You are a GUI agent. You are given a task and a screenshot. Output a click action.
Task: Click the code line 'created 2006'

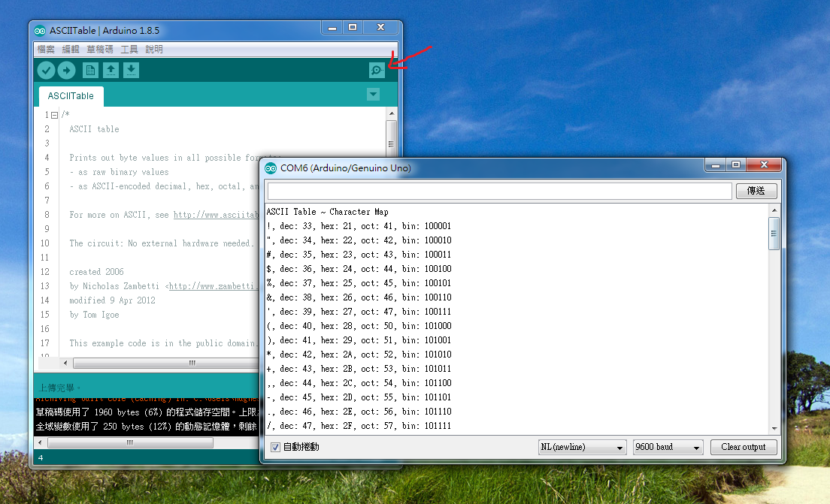tap(96, 272)
